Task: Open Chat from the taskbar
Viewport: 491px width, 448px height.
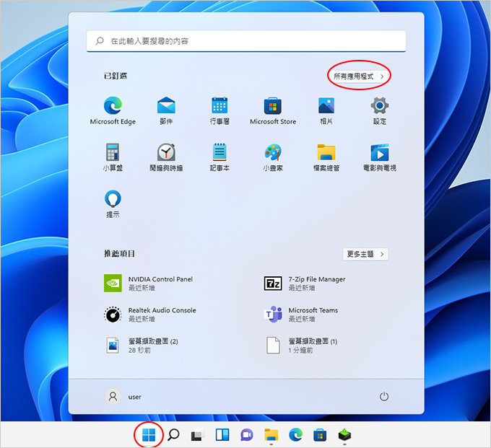Action: (x=246, y=435)
